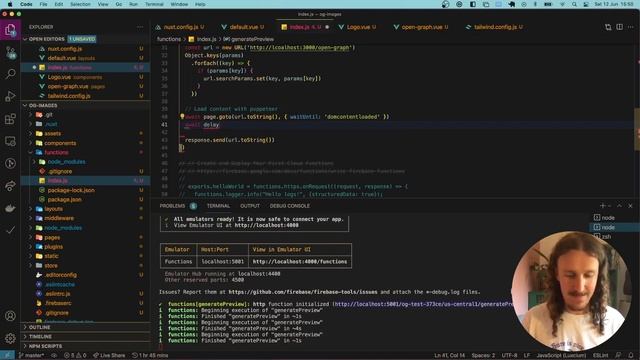The image size is (640, 360).
Task: Open the Emulator UI localhost:4000 link
Action: coord(266,225)
